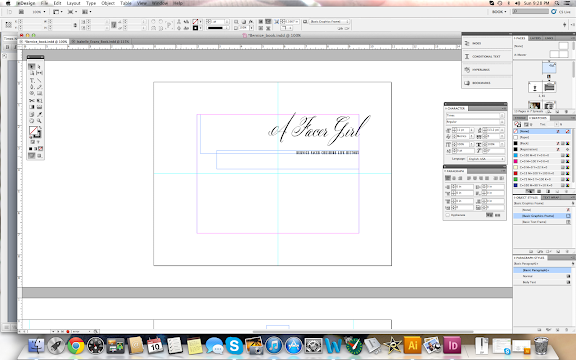Select the Rectangle Frame tool

(32, 93)
